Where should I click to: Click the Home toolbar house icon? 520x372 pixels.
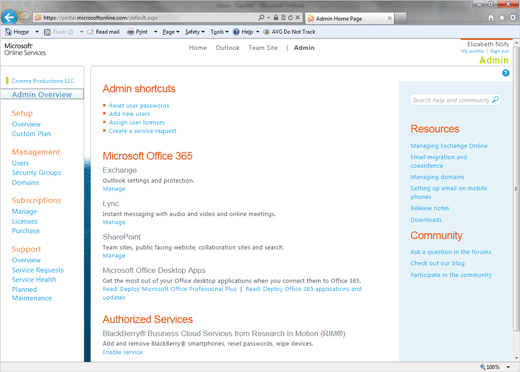(8, 32)
